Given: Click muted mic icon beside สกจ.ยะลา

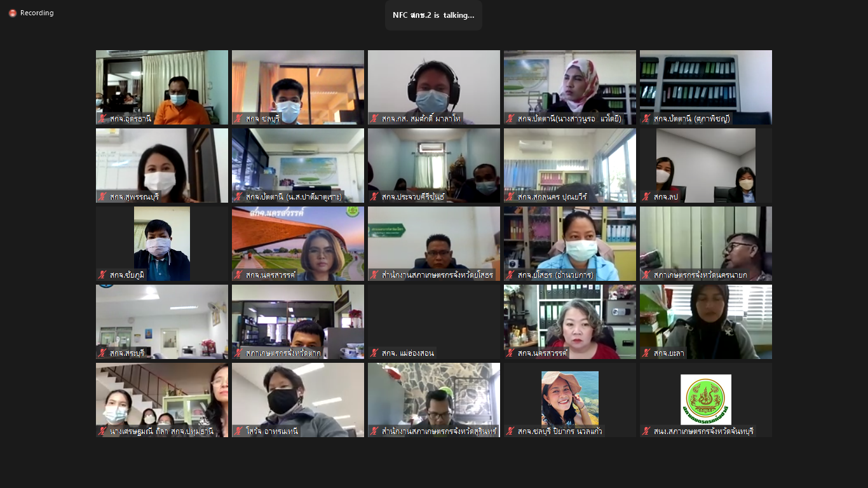Looking at the screenshot, I should point(646,353).
